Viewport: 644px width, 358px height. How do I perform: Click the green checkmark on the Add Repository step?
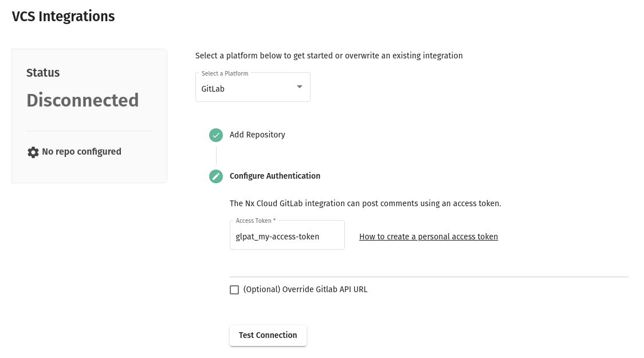tap(216, 135)
